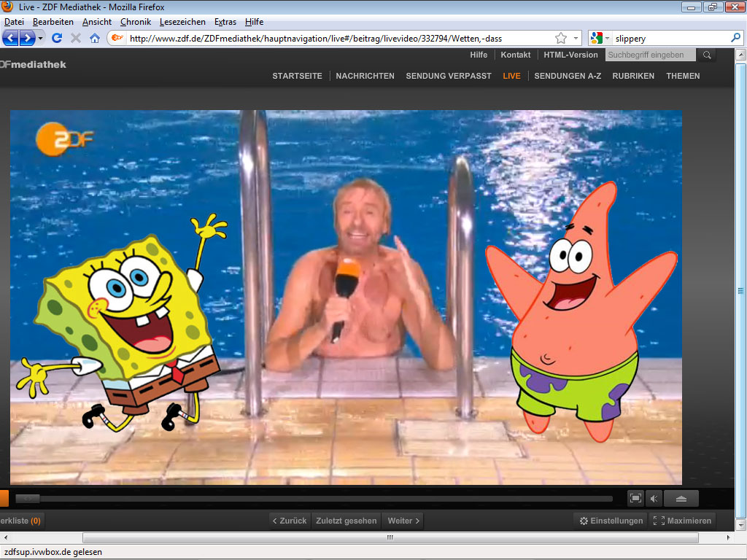Click the Firefox home icon
This screenshot has height=560, width=747.
(x=95, y=38)
